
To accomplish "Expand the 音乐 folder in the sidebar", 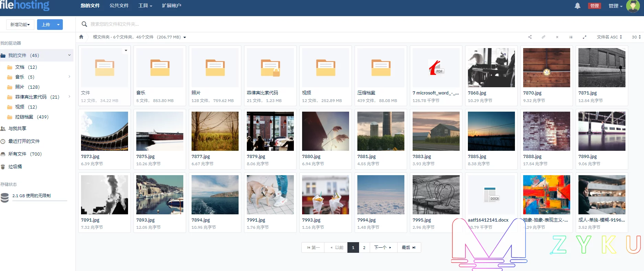I will (69, 77).
